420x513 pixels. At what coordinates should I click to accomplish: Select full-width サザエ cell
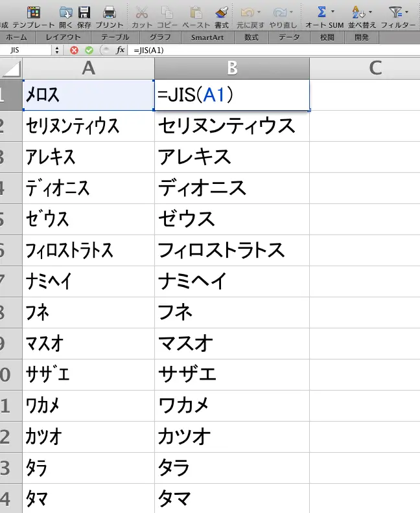232,374
